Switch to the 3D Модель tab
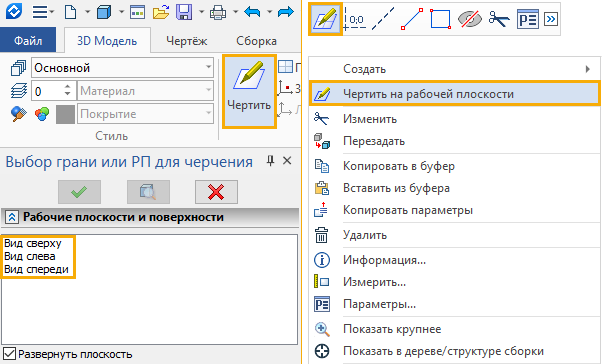Image resolution: width=602 pixels, height=364 pixels. point(107,40)
